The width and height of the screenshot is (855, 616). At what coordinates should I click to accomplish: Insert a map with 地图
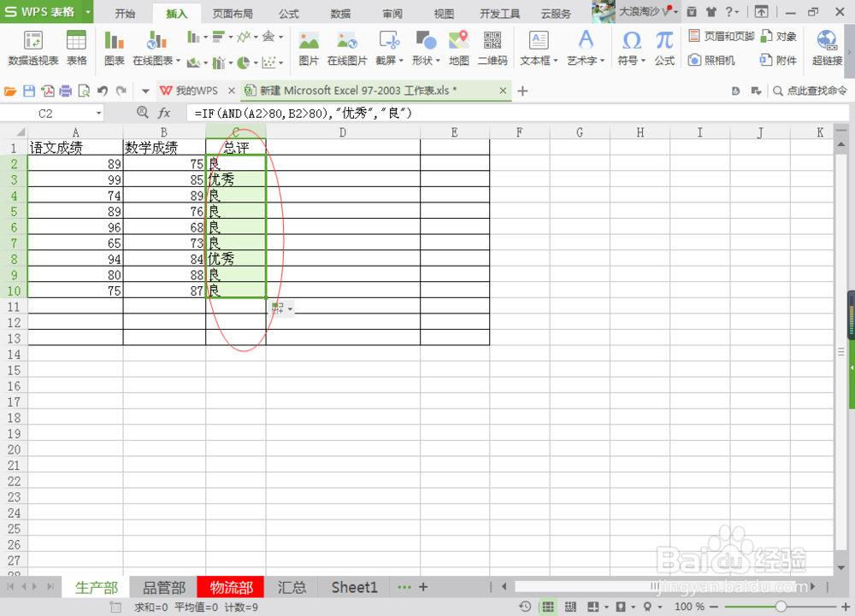point(459,48)
